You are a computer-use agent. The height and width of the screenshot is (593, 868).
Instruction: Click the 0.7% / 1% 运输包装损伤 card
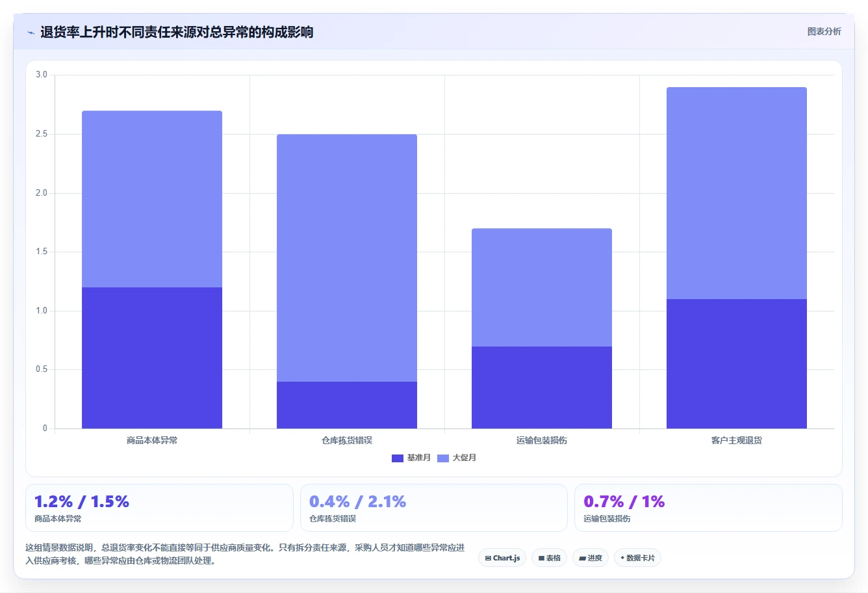click(x=708, y=508)
